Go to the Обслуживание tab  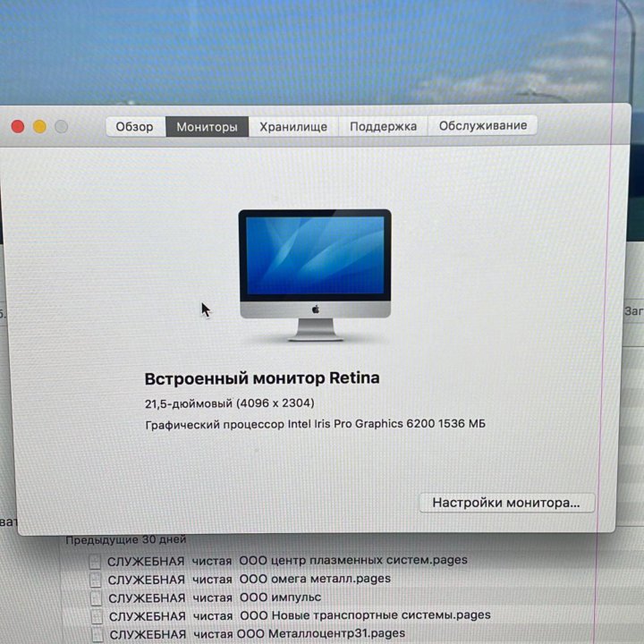pyautogui.click(x=483, y=125)
